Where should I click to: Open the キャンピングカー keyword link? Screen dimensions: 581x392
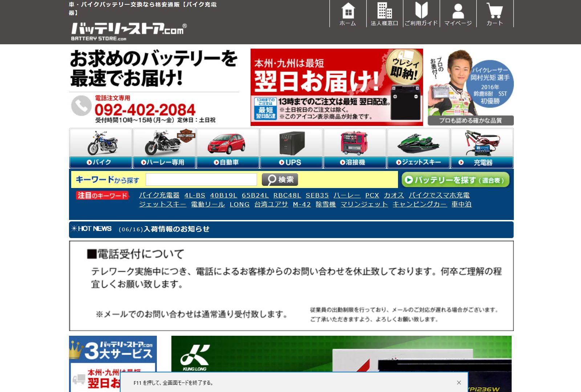(420, 204)
